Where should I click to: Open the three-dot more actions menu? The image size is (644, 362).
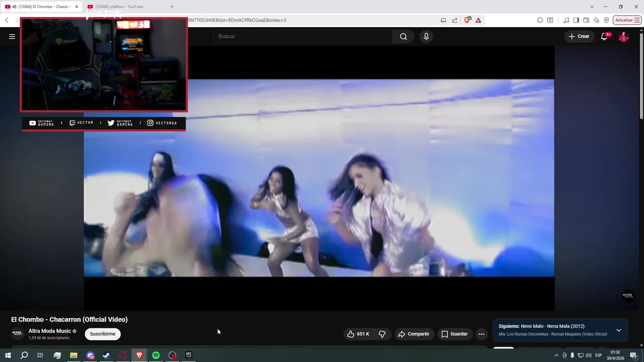tap(481, 334)
